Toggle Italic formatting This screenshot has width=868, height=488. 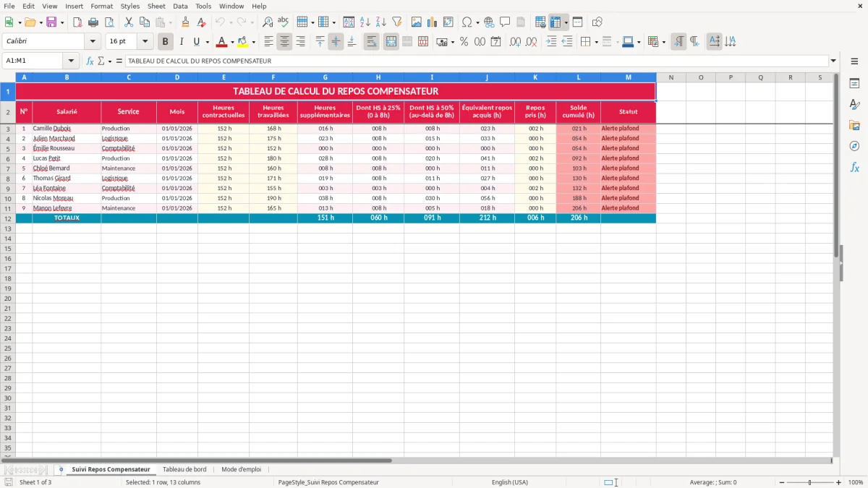tap(181, 42)
